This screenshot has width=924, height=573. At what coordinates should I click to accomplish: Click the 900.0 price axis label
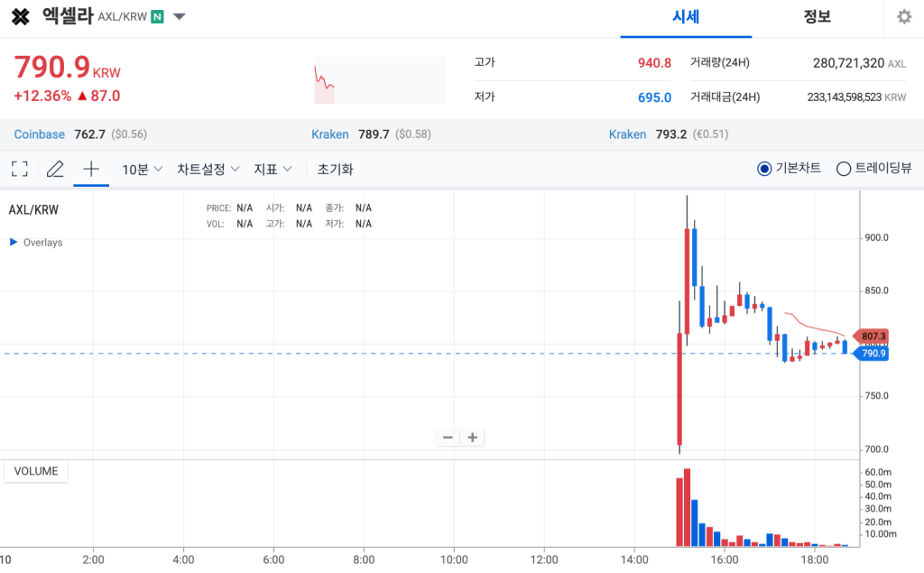876,237
